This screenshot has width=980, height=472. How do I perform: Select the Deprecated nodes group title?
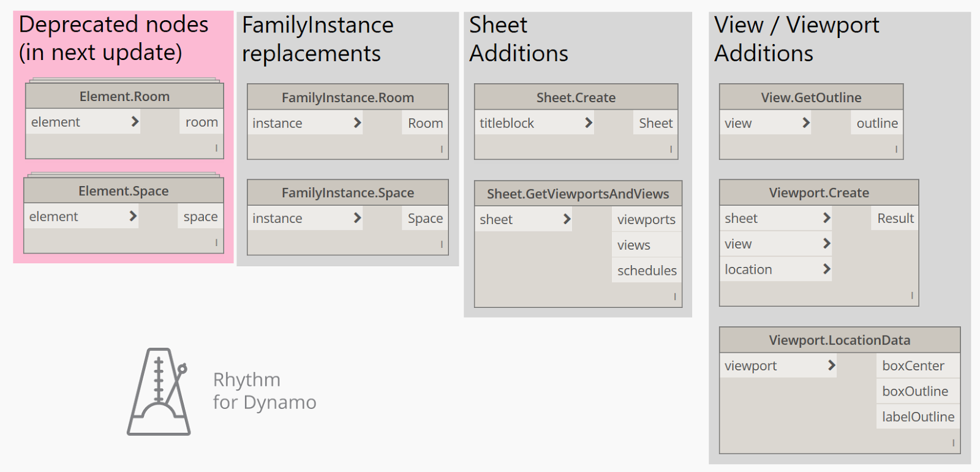[114, 38]
